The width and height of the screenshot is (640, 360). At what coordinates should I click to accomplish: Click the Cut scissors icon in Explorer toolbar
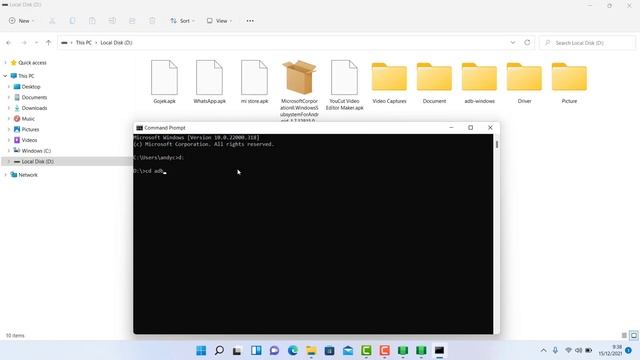pos(52,21)
